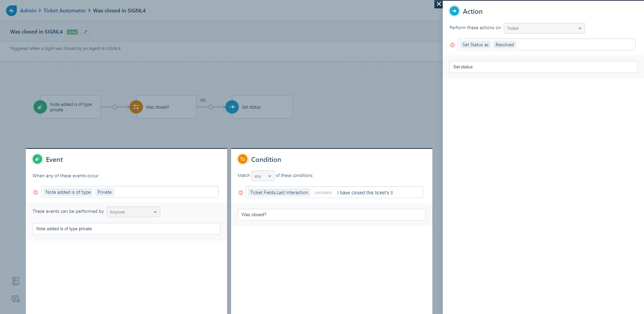The height and width of the screenshot is (314, 644).
Task: Click the Was closed? condition name field
Action: (331, 215)
